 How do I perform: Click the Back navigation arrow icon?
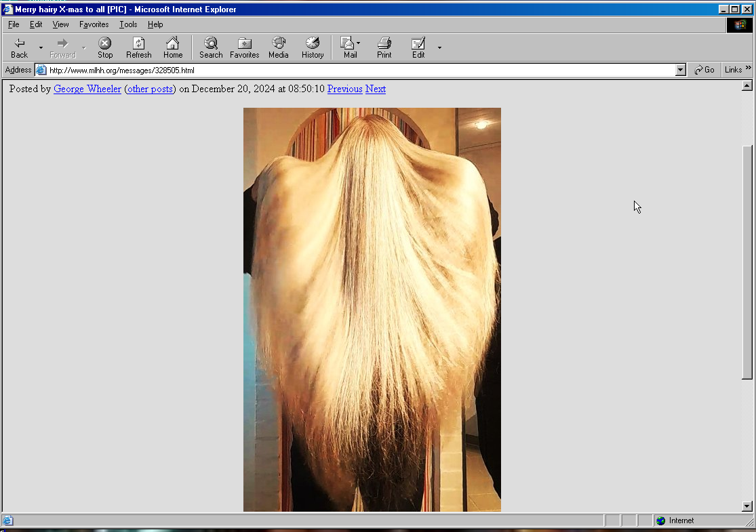point(19,43)
